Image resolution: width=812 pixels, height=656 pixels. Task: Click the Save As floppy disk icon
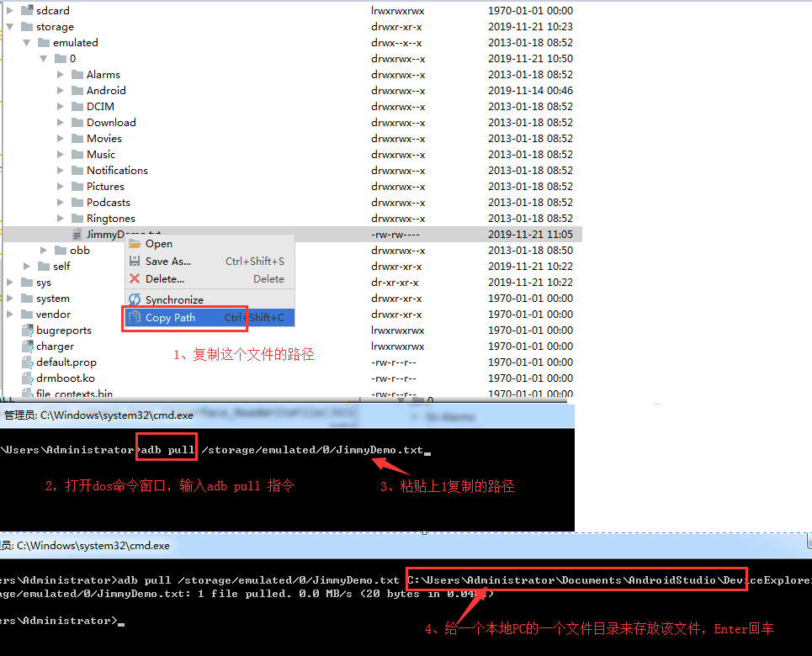click(x=133, y=260)
